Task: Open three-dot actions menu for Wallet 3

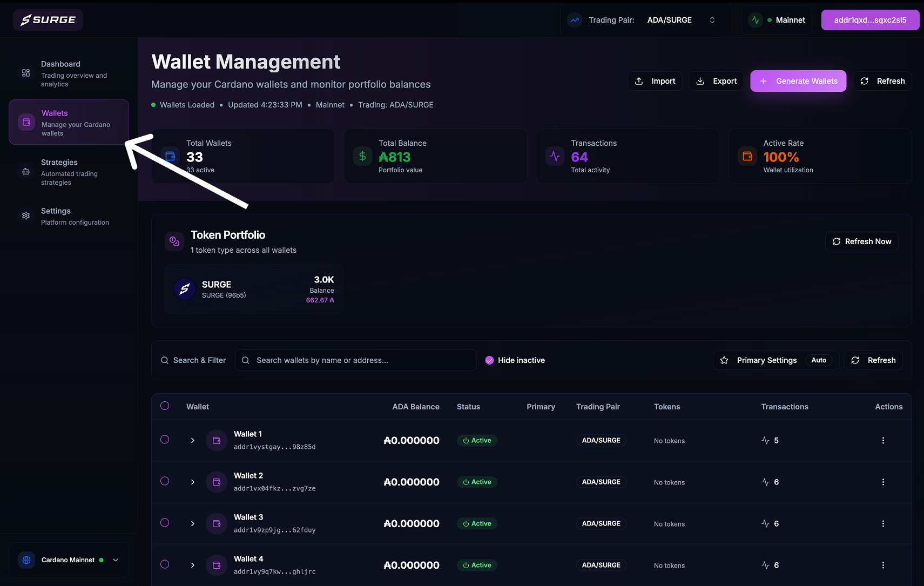Action: point(883,524)
